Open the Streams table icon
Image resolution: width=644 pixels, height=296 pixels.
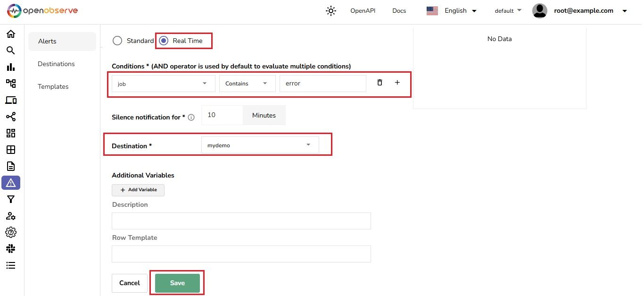11,149
